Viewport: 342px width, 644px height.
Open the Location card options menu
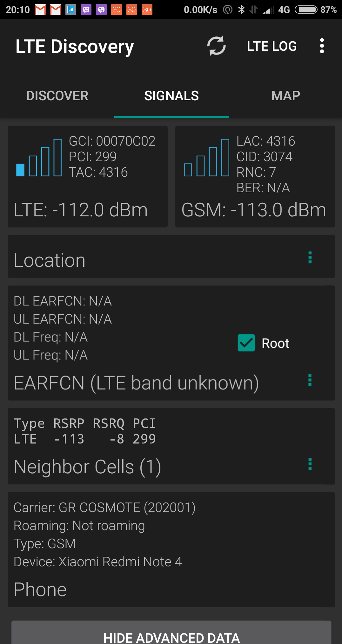(x=310, y=257)
